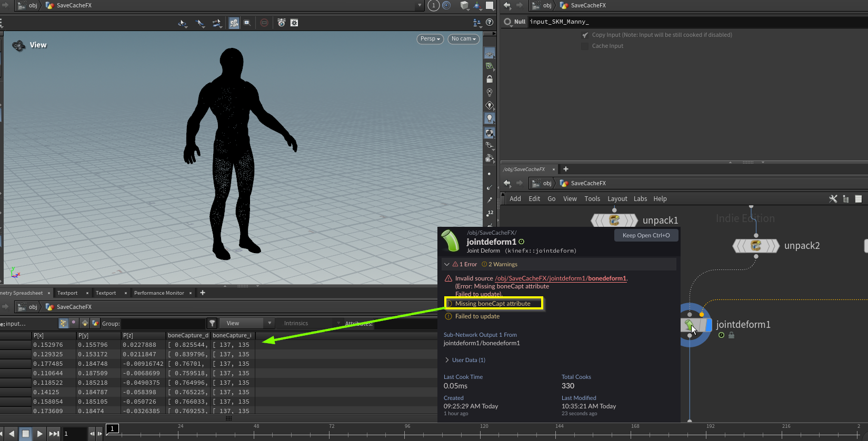Viewport: 868px width, 441px height.
Task: Switch to the Performance Monitor tab
Action: click(x=159, y=293)
